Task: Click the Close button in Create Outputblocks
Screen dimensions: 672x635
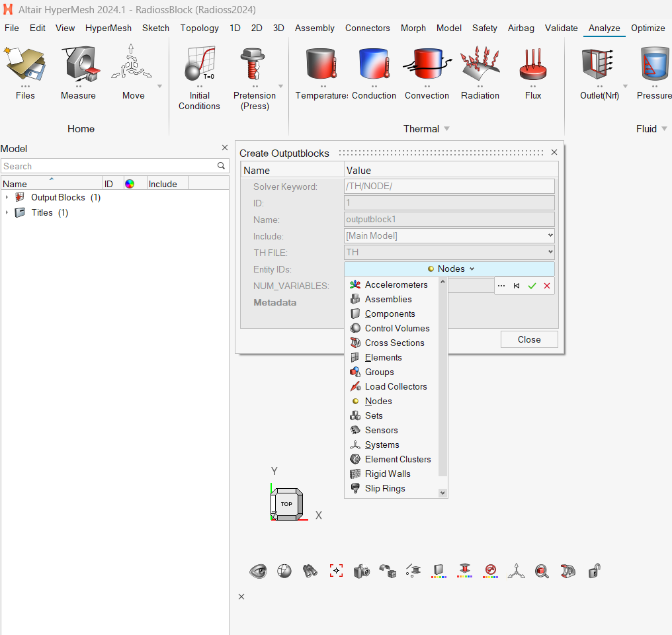Action: click(x=529, y=339)
